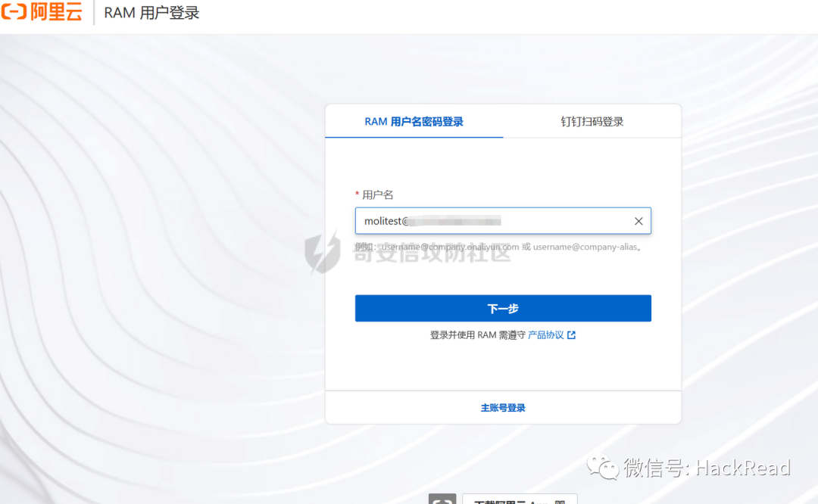Click the 下一步 button
Viewport: 818px width, 504px height.
(503, 309)
